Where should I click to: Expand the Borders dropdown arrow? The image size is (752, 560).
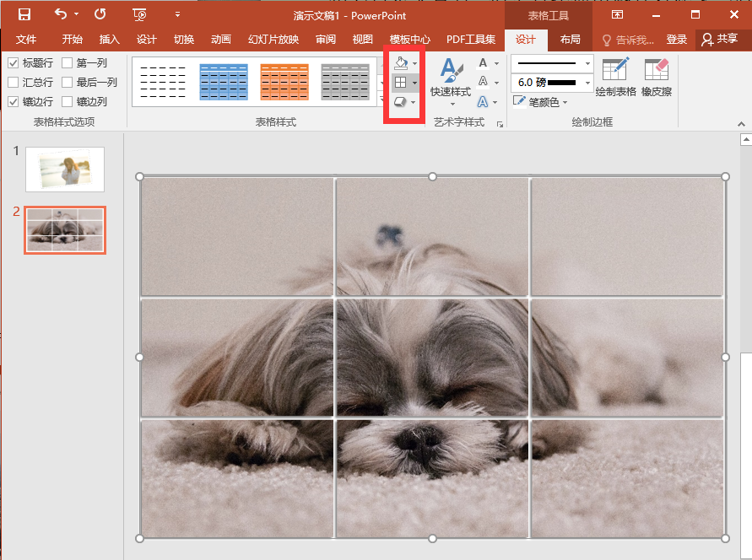pos(415,83)
